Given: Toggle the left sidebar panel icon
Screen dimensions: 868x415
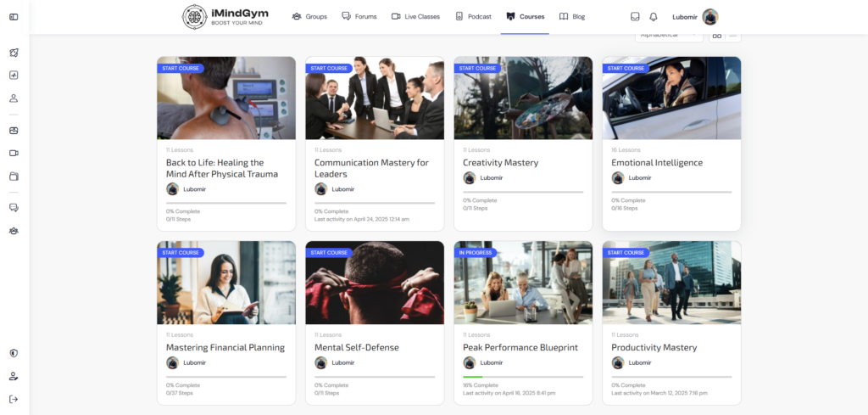Looking at the screenshot, I should pos(14,17).
